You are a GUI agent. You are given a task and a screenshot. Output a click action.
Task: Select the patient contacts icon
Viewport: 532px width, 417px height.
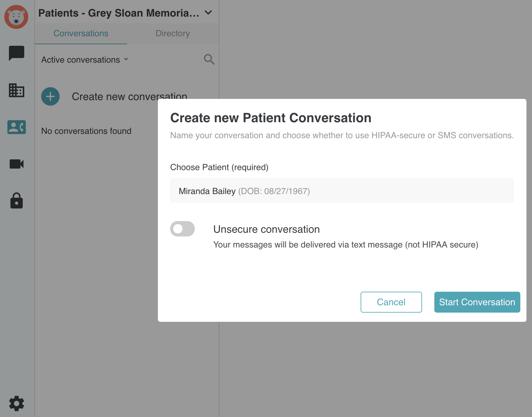[x=17, y=127]
